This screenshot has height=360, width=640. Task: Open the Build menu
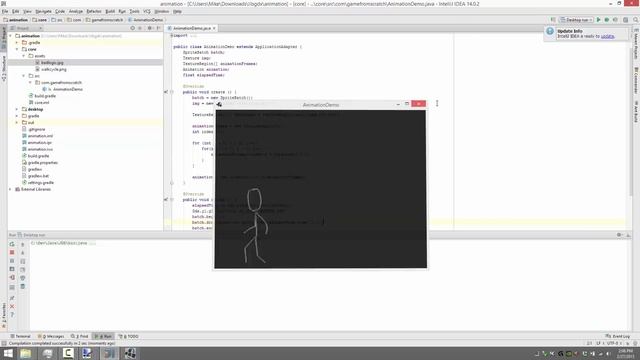click(110, 11)
